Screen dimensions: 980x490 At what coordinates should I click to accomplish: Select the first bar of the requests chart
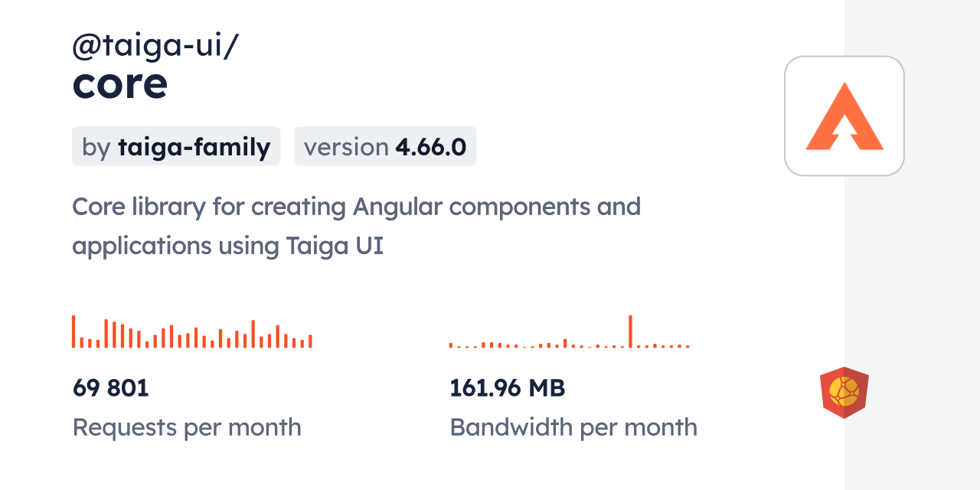tap(73, 332)
